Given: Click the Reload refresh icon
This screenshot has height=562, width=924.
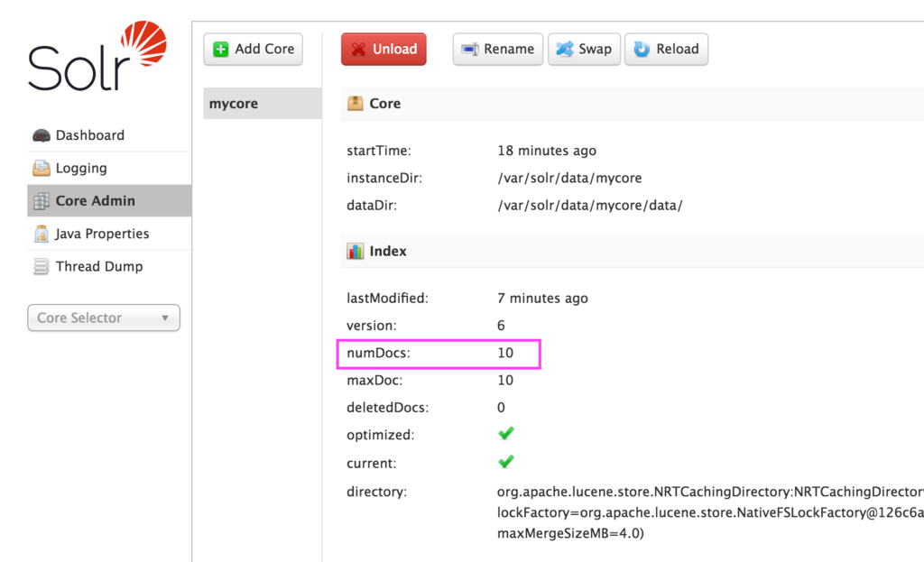Looking at the screenshot, I should (642, 49).
